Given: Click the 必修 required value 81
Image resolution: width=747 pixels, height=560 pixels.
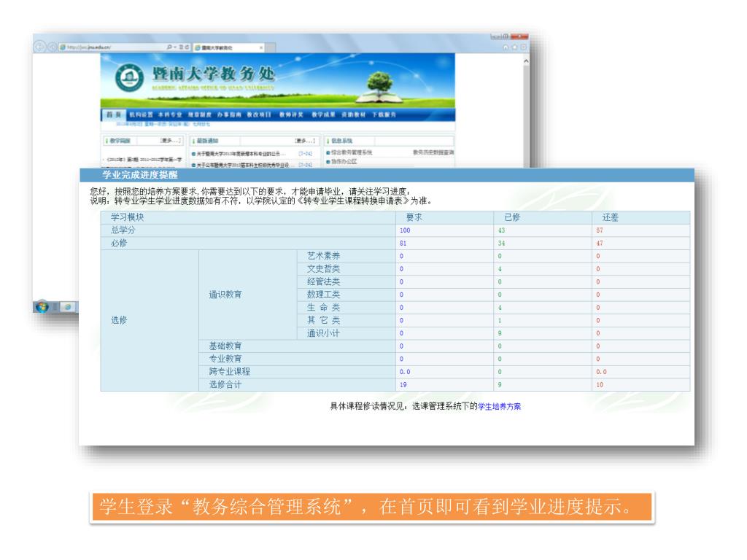Looking at the screenshot, I should click(403, 244).
